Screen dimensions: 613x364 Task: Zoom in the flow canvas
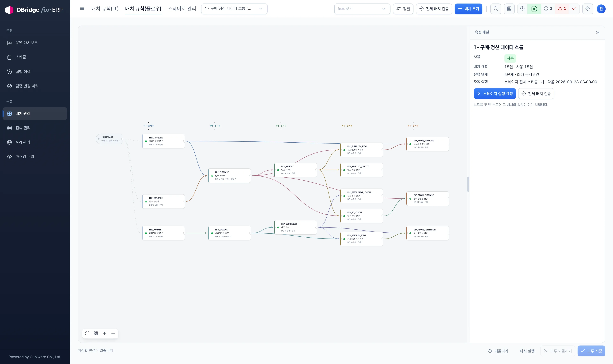click(104, 333)
